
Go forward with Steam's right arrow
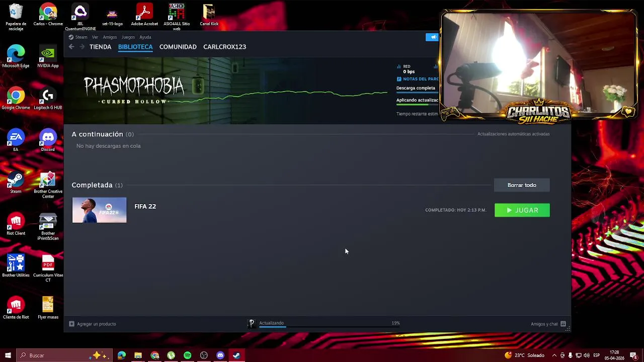click(82, 47)
